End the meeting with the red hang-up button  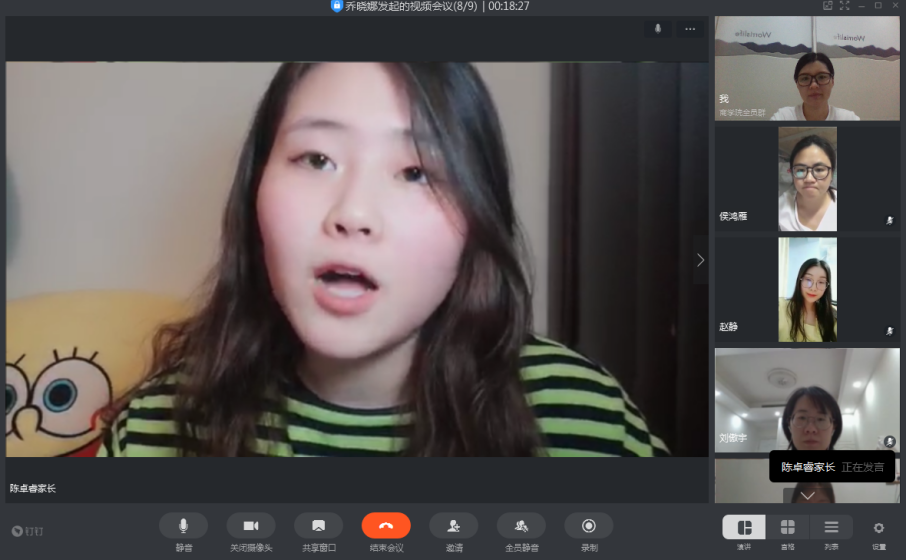(386, 526)
